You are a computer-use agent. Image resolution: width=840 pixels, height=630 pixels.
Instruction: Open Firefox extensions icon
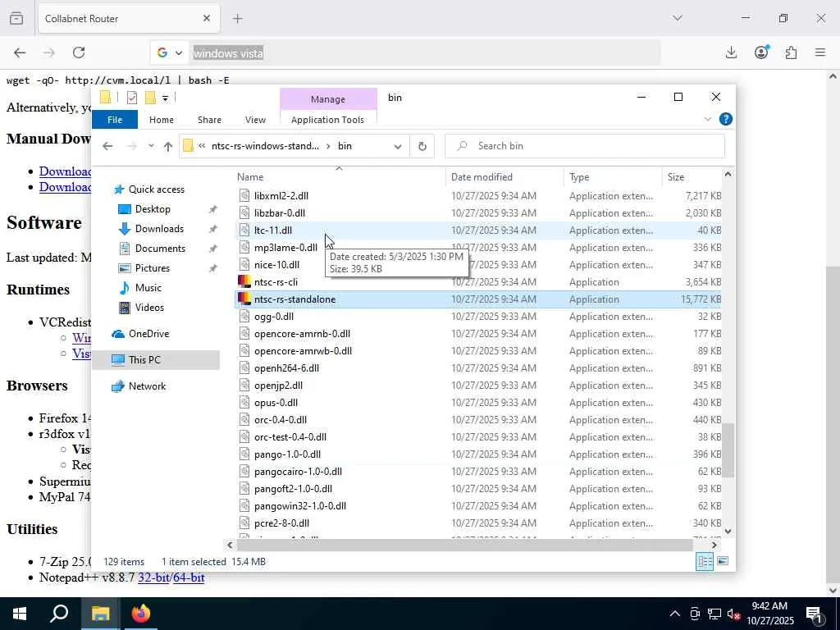[x=792, y=52]
